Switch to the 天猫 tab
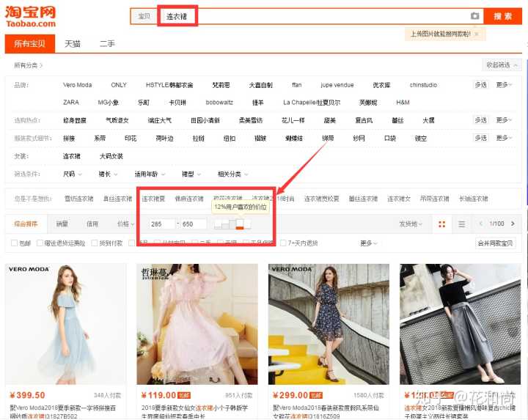This screenshot has width=528, height=420. tap(73, 44)
